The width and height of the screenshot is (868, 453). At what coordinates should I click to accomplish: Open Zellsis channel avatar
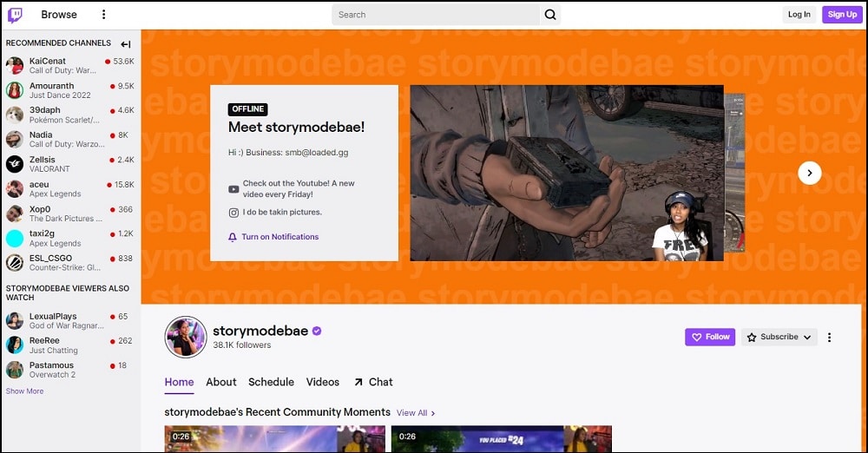(15, 164)
